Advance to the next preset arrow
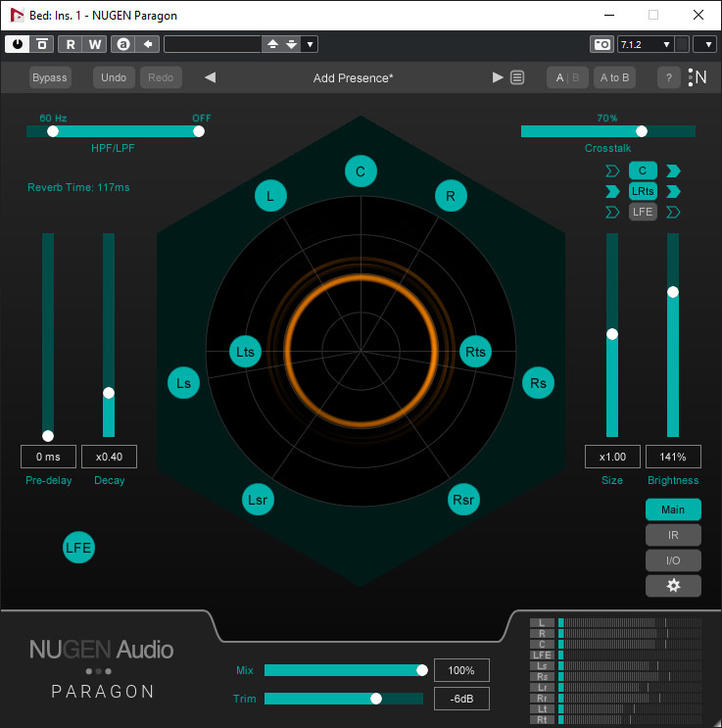Image resolution: width=722 pixels, height=728 pixels. [498, 77]
